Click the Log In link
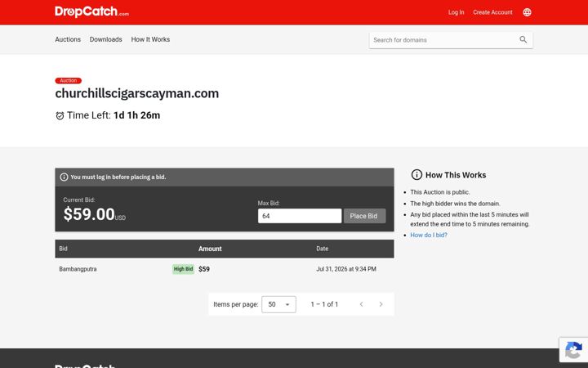This screenshot has height=368, width=588. [456, 12]
